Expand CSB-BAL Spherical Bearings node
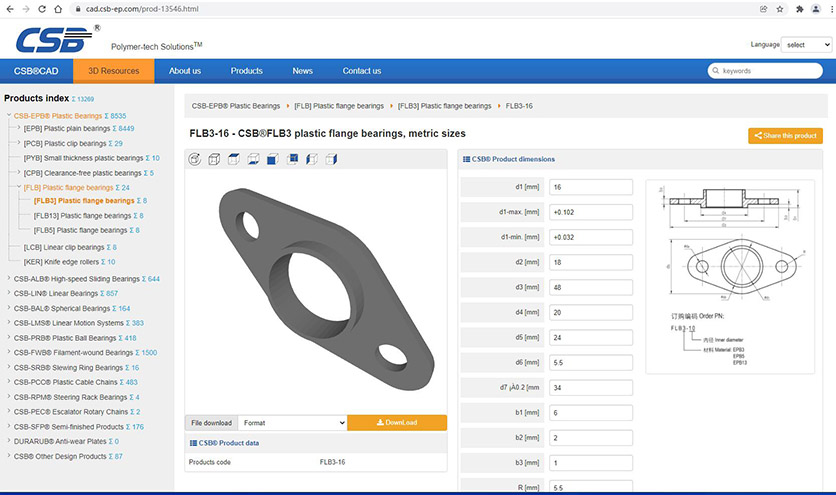 (x=9, y=307)
